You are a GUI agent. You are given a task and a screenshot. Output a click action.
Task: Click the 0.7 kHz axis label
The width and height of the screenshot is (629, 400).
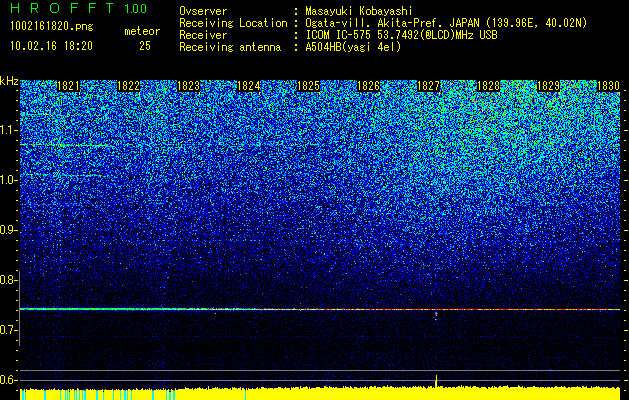pyautogui.click(x=8, y=330)
